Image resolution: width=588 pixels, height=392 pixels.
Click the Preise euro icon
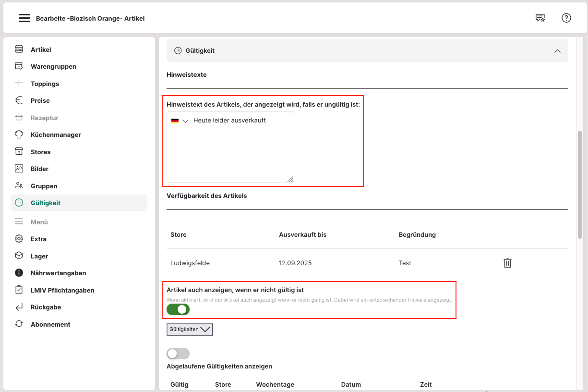pos(19,100)
